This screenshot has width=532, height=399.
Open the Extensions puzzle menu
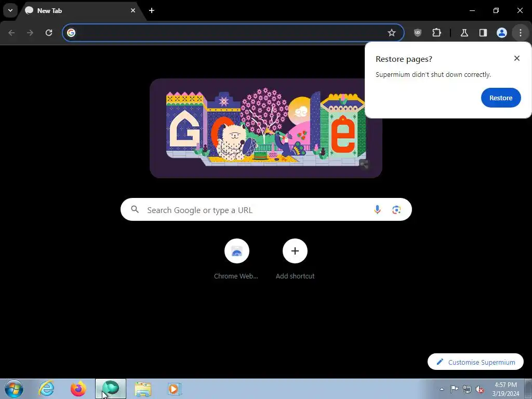pyautogui.click(x=436, y=33)
